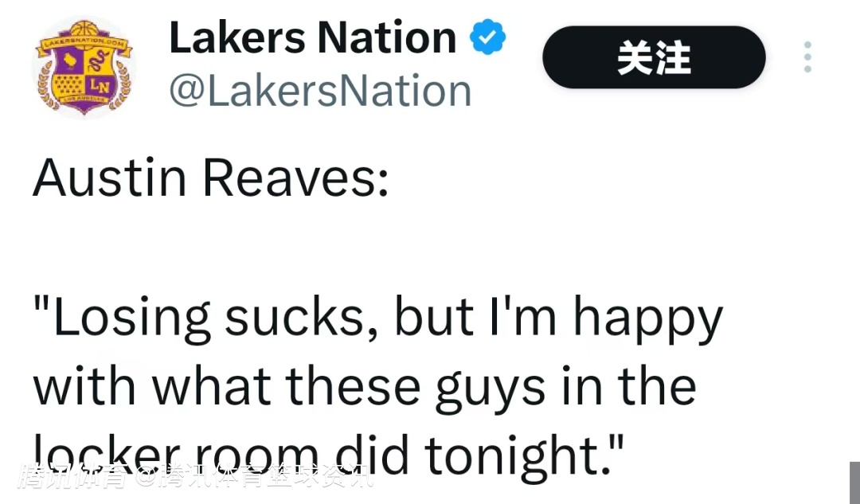Click the "Austin Reaves:" text line

pyautogui.click(x=211, y=180)
